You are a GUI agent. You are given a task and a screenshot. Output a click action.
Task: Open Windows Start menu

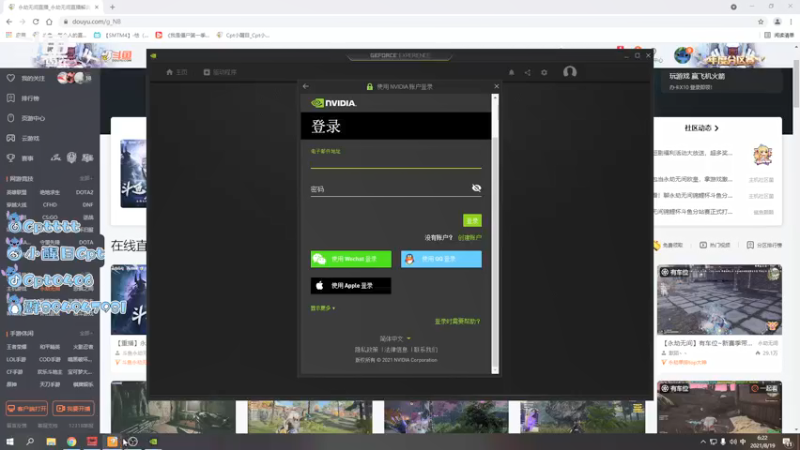point(10,441)
